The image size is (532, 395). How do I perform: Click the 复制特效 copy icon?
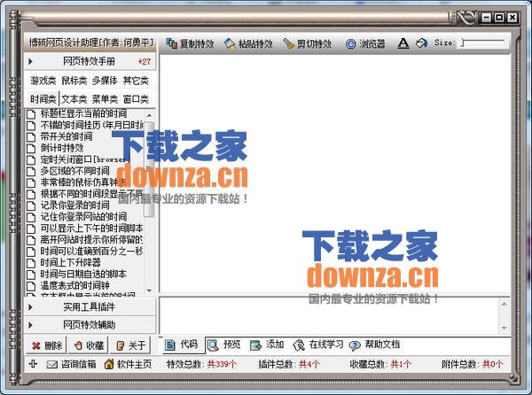tap(172, 43)
